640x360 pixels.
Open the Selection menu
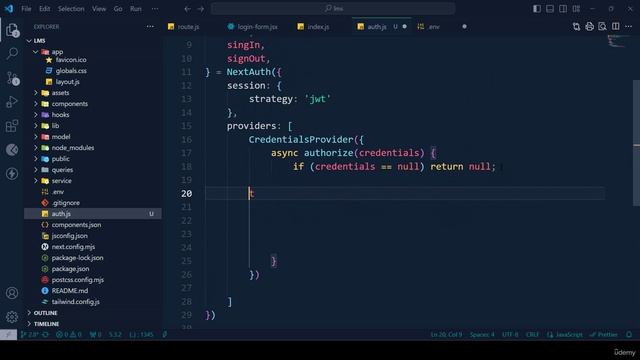(x=71, y=9)
